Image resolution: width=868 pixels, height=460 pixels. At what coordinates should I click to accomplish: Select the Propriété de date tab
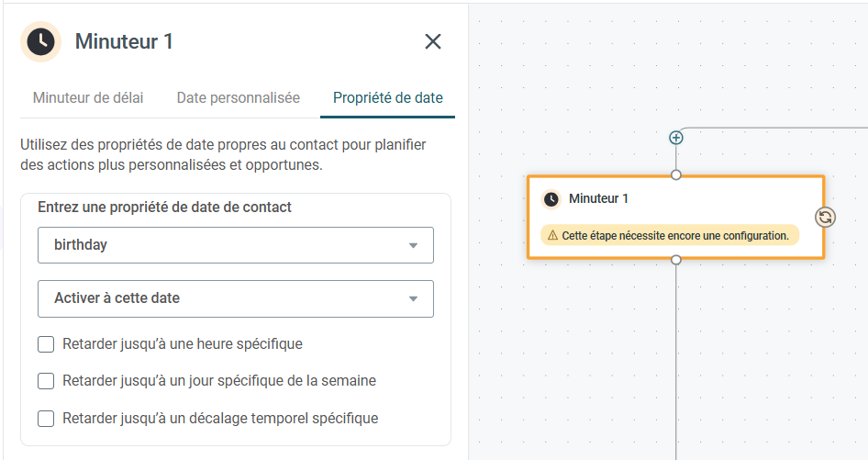pos(387,98)
